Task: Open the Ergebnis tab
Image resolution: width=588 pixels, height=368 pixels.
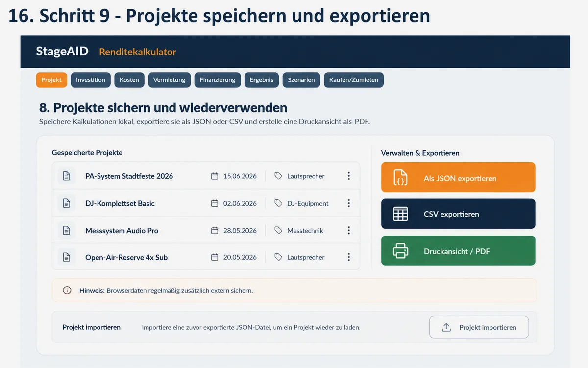Action: click(262, 80)
